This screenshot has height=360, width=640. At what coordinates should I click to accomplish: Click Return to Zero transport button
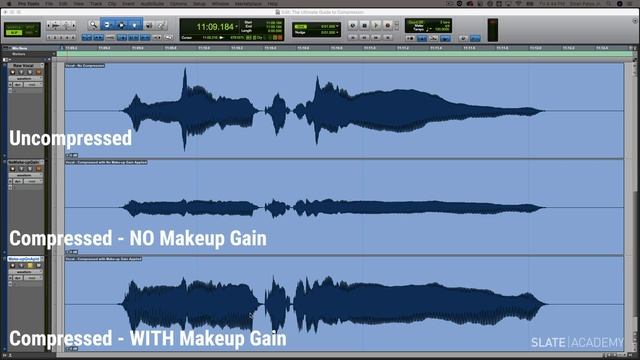[x=353, y=38]
